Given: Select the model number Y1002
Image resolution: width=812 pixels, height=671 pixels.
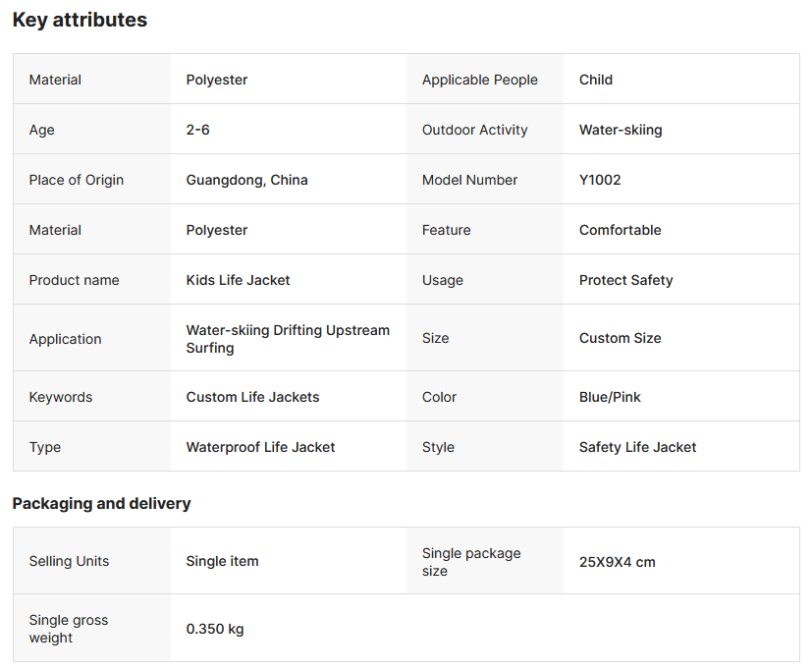Looking at the screenshot, I should click(600, 180).
